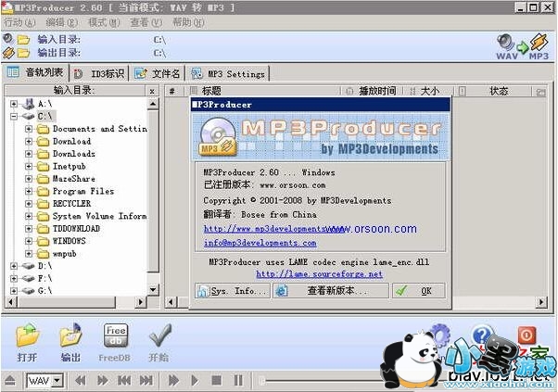Open the 行动(A) menu
The width and height of the screenshot is (558, 392).
pos(19,23)
